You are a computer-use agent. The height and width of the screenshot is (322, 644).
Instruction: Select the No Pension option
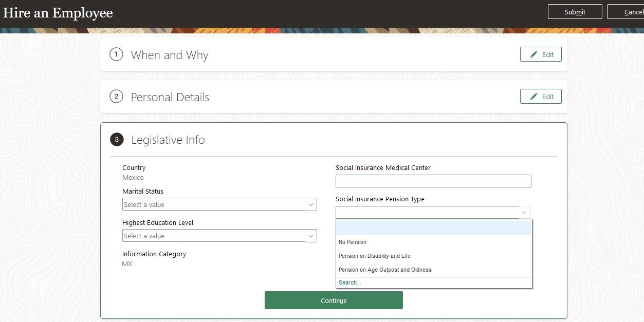point(353,242)
